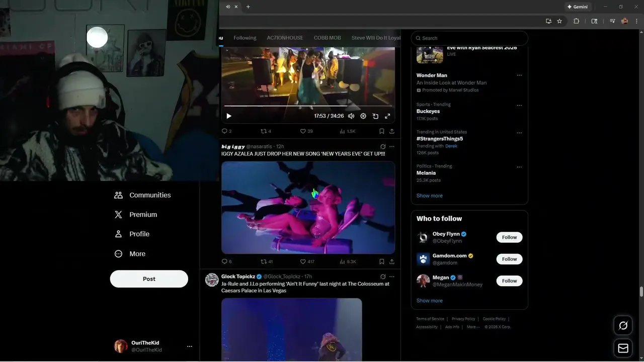The width and height of the screenshot is (644, 362).
Task: Click the Post button
Action: point(149,279)
